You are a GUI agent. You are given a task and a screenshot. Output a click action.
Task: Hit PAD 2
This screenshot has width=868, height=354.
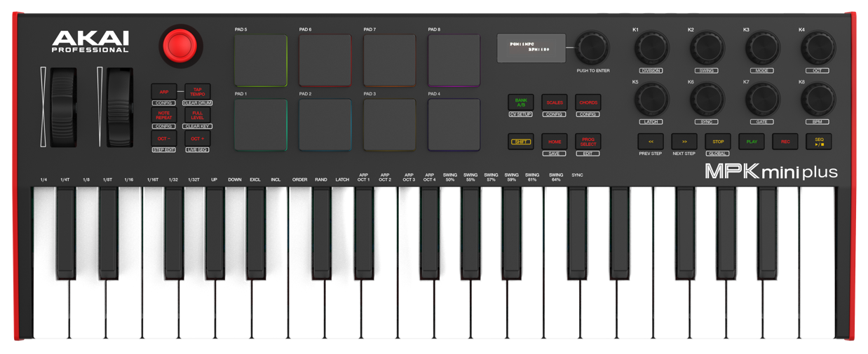[325, 125]
